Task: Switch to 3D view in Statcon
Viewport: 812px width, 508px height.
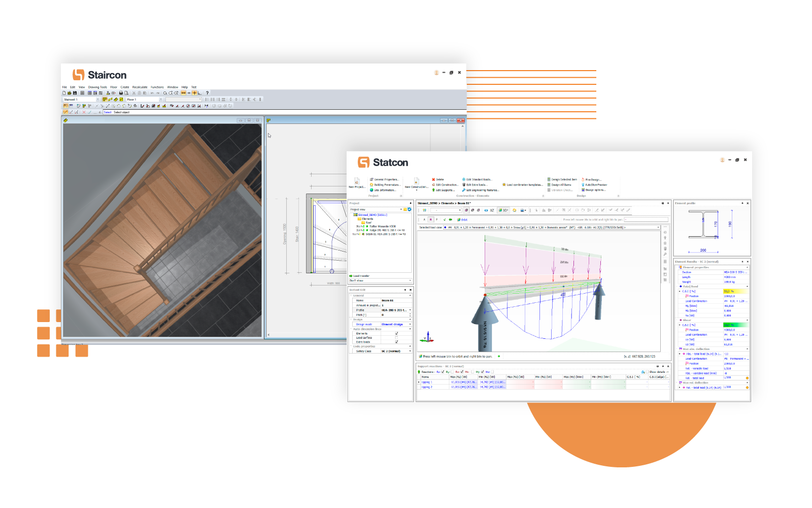Action: [503, 210]
